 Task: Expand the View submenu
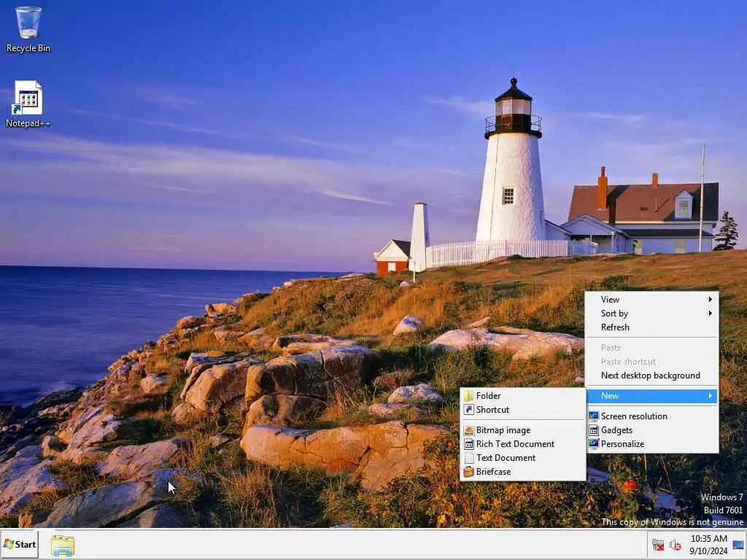(x=652, y=300)
